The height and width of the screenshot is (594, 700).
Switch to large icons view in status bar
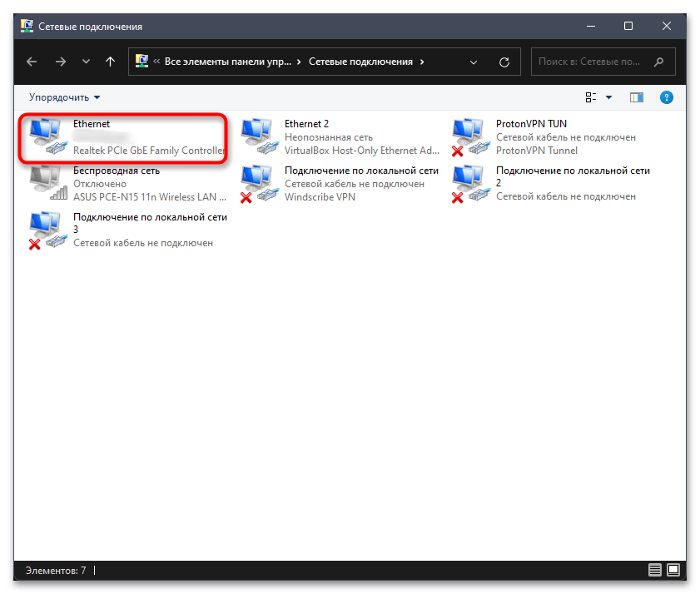673,570
